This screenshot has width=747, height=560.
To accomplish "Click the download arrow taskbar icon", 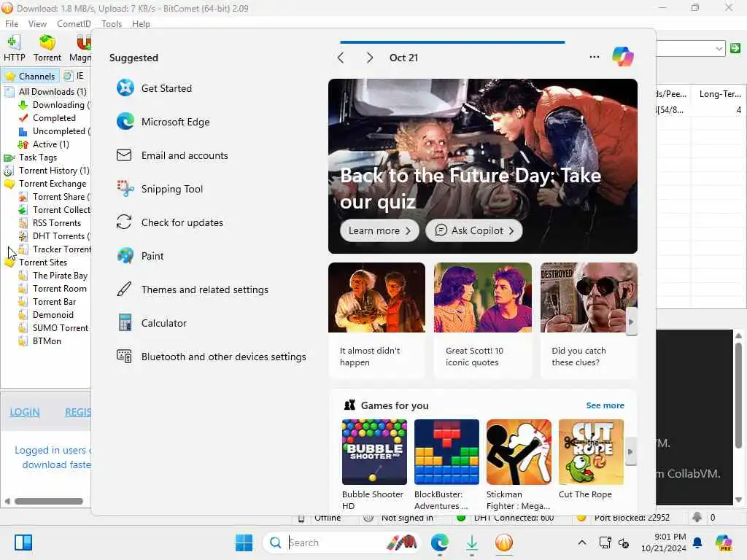I will pyautogui.click(x=472, y=542).
